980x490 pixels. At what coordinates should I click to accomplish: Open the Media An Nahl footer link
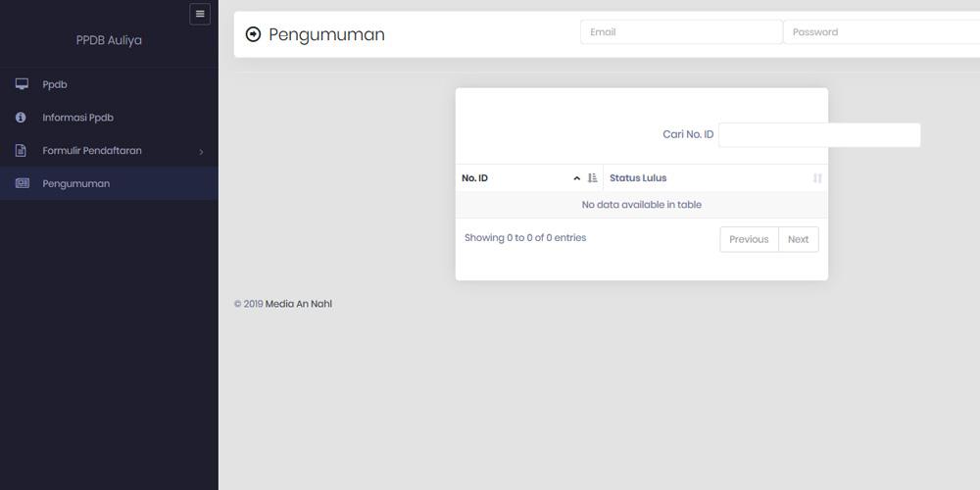(x=299, y=304)
